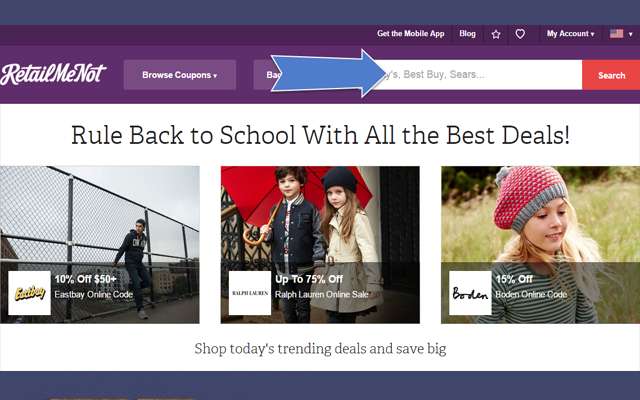Click the Boden Online Code link text
This screenshot has height=400, width=640.
531,294
